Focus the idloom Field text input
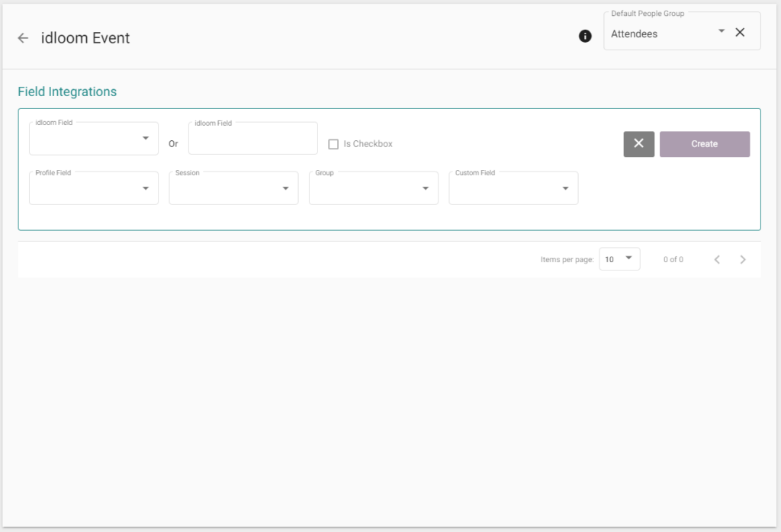 tap(252, 139)
